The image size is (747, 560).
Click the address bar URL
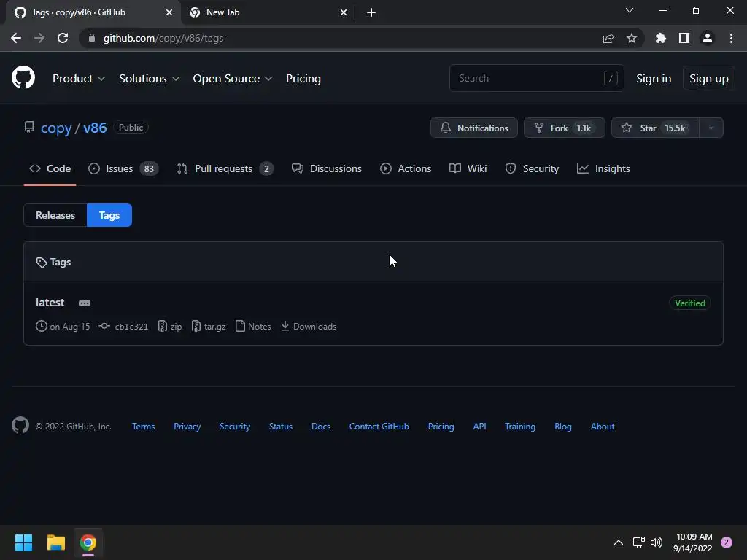coord(163,38)
